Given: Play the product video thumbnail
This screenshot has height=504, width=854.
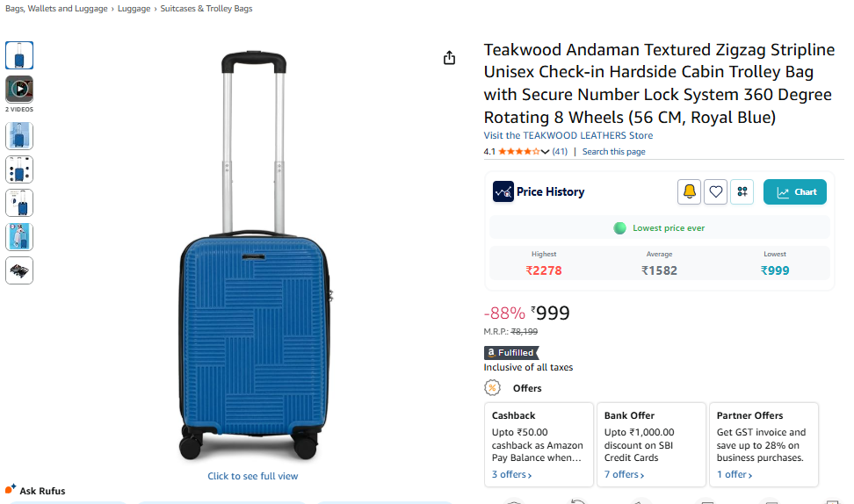Looking at the screenshot, I should coord(19,89).
